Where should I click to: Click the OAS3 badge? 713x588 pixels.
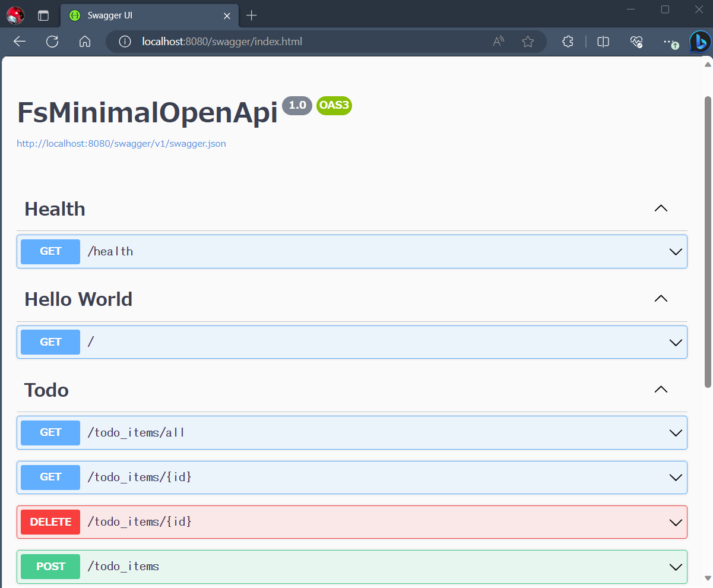334,106
